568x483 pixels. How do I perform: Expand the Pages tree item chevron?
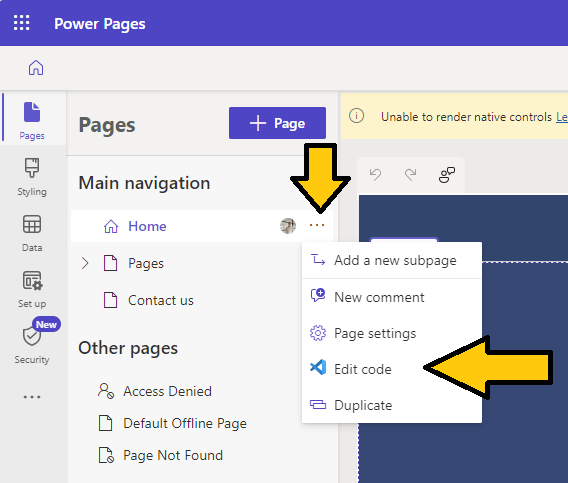[x=85, y=263]
